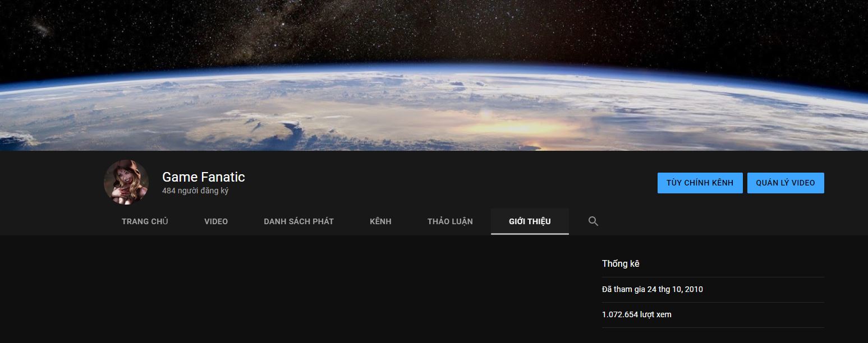The width and height of the screenshot is (868, 343).
Task: Click the Earth horizon channel banner
Action: click(x=434, y=75)
